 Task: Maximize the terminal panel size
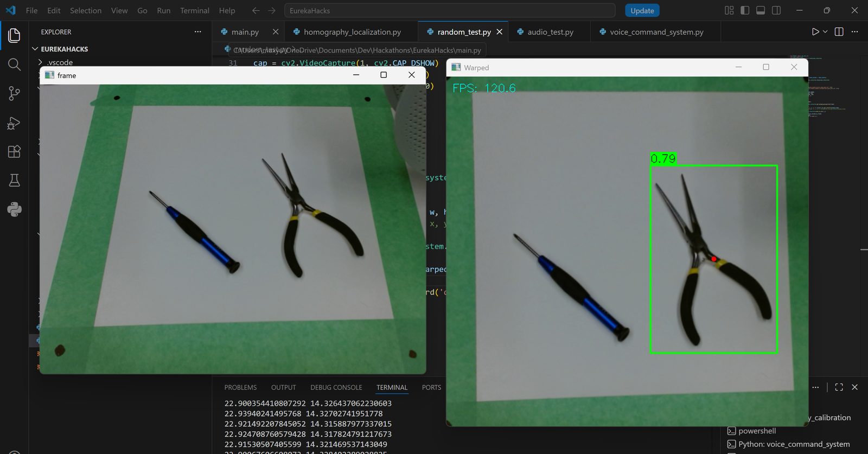(839, 387)
